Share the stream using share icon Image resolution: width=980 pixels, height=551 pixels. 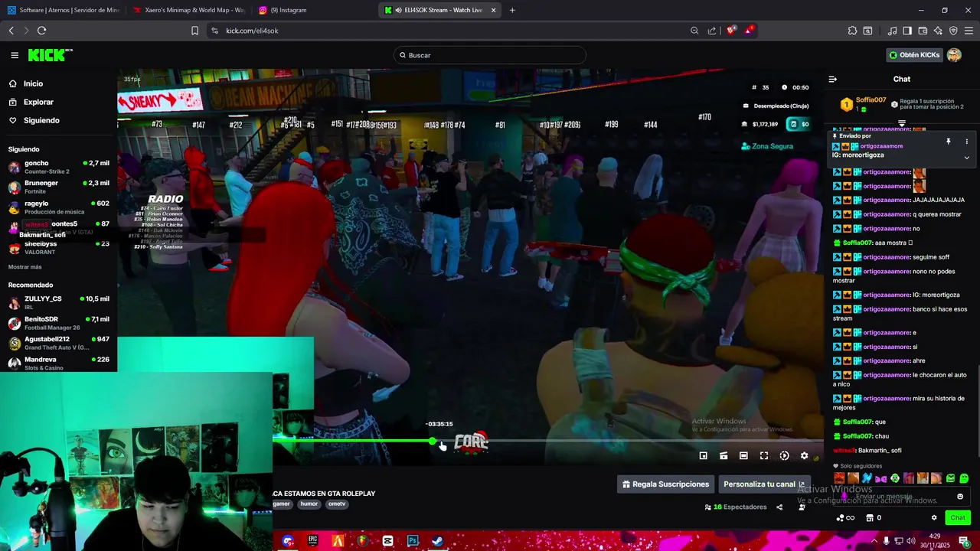click(x=779, y=507)
